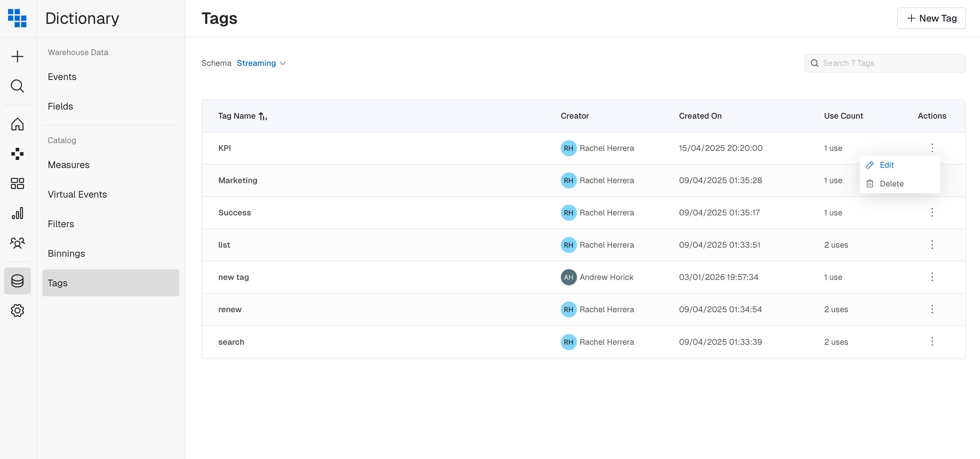Open the dashboards grid icon
Image resolution: width=980 pixels, height=459 pixels.
(x=17, y=183)
